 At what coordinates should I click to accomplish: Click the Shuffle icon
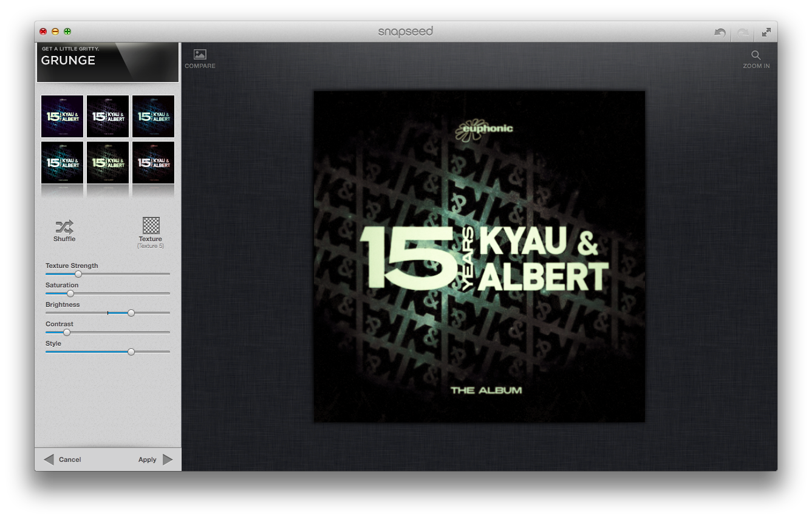point(64,227)
